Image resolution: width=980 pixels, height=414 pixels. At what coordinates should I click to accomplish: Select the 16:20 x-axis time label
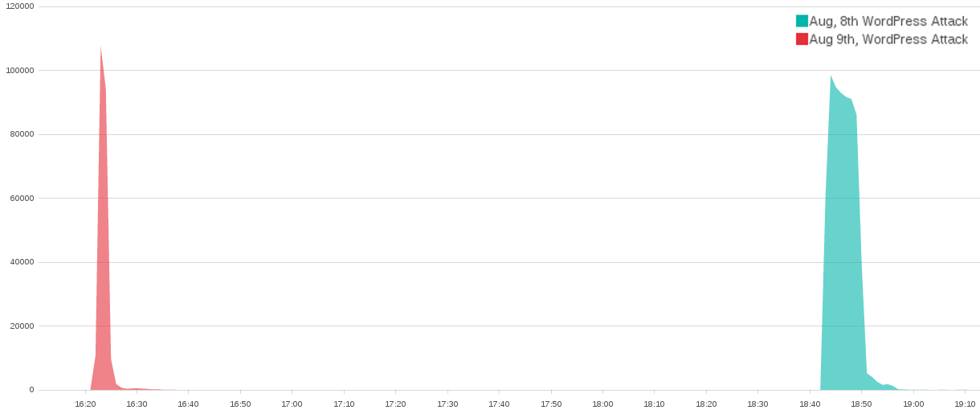click(85, 404)
